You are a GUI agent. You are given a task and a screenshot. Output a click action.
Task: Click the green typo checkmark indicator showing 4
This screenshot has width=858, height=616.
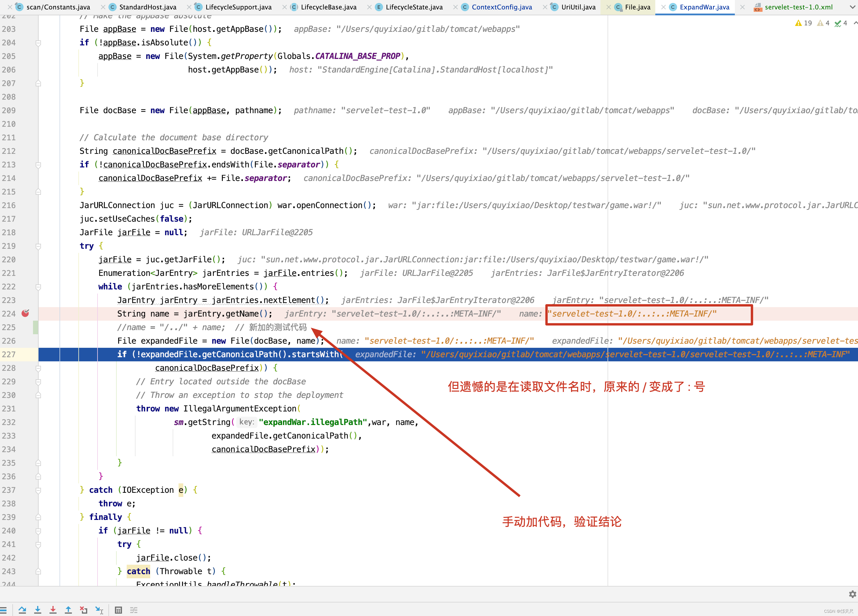841,23
